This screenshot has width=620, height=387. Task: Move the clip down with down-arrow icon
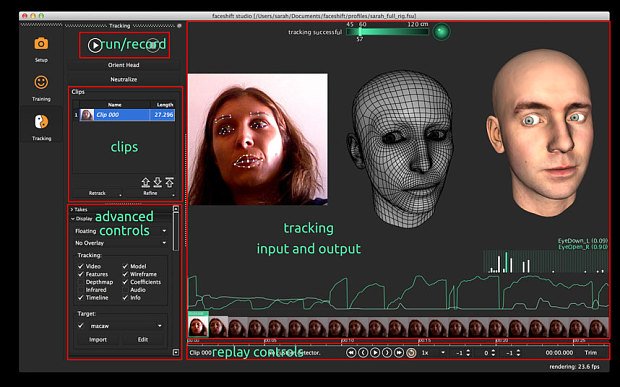pos(157,182)
